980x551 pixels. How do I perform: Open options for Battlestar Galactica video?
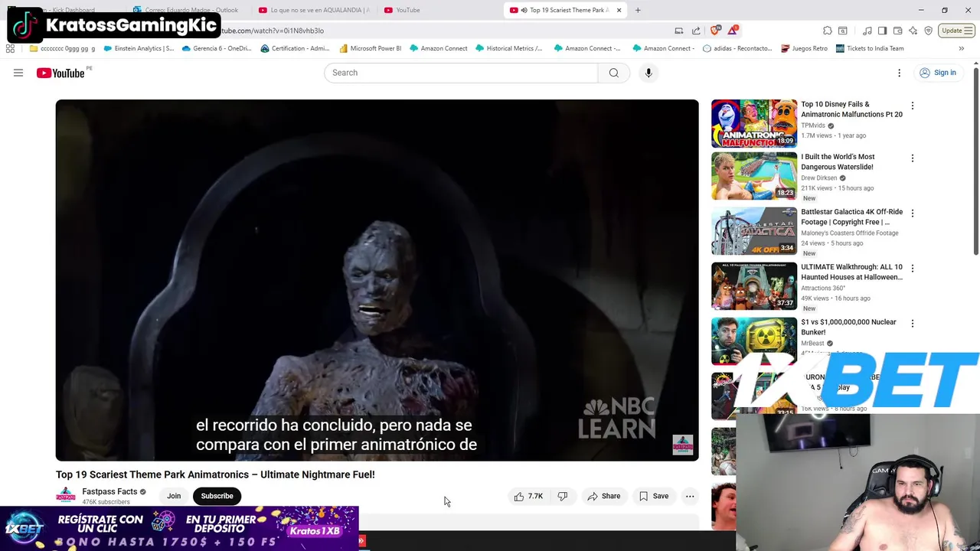pos(912,214)
